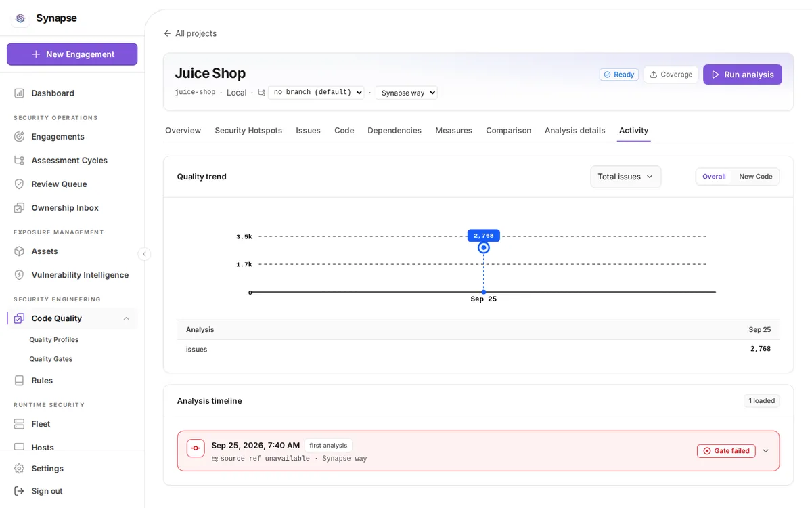Select the Overall trend toggle

point(714,177)
